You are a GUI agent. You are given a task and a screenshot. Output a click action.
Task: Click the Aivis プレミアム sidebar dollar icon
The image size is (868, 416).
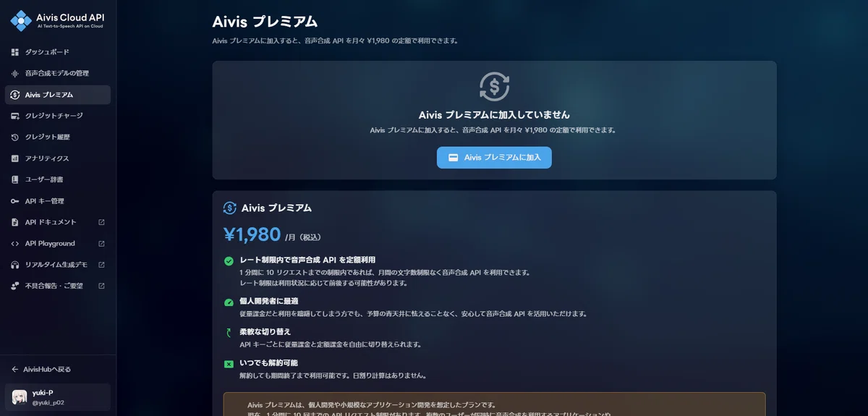pyautogui.click(x=15, y=95)
